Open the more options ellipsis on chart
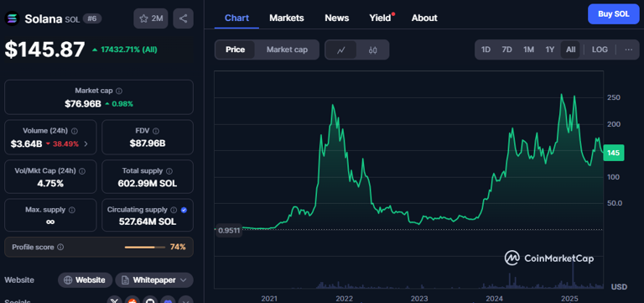The width and height of the screenshot is (644, 303). [628, 50]
